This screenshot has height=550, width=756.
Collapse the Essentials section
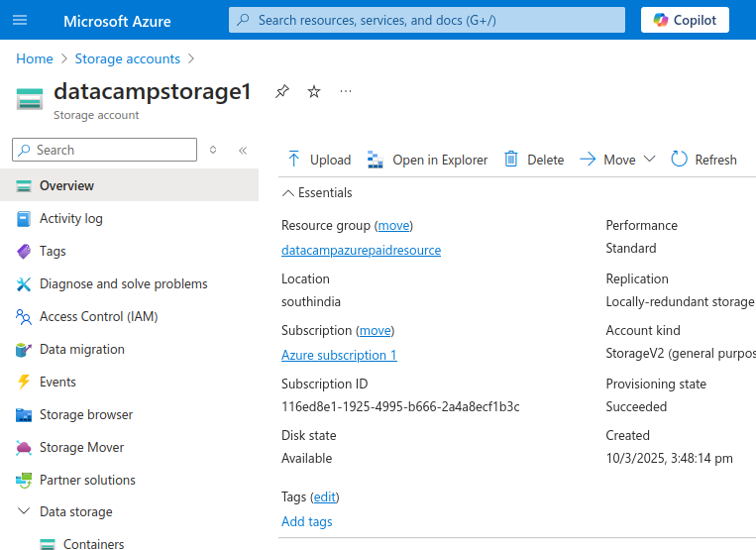[x=317, y=193]
